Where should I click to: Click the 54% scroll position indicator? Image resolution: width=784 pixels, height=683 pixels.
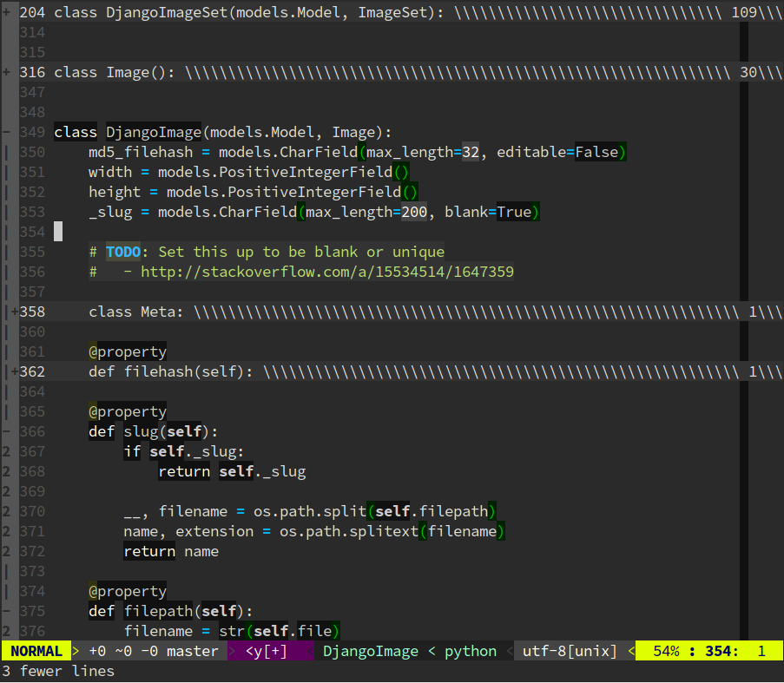click(x=665, y=650)
